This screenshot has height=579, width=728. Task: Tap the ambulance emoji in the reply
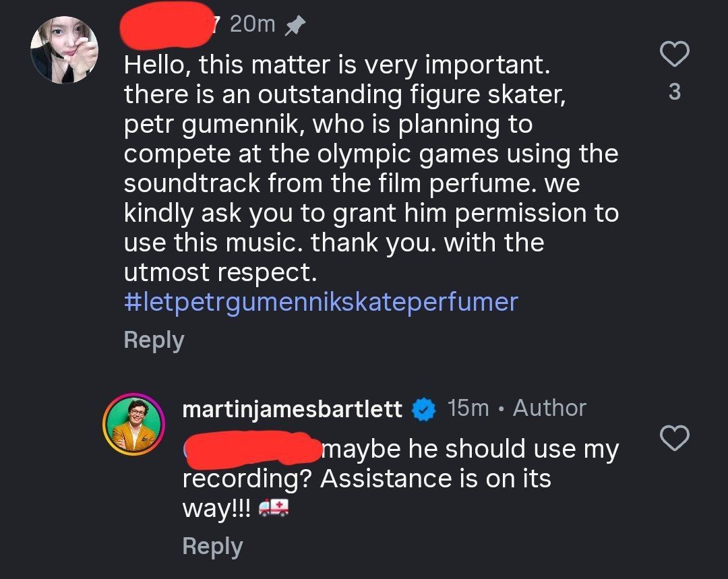tap(274, 509)
